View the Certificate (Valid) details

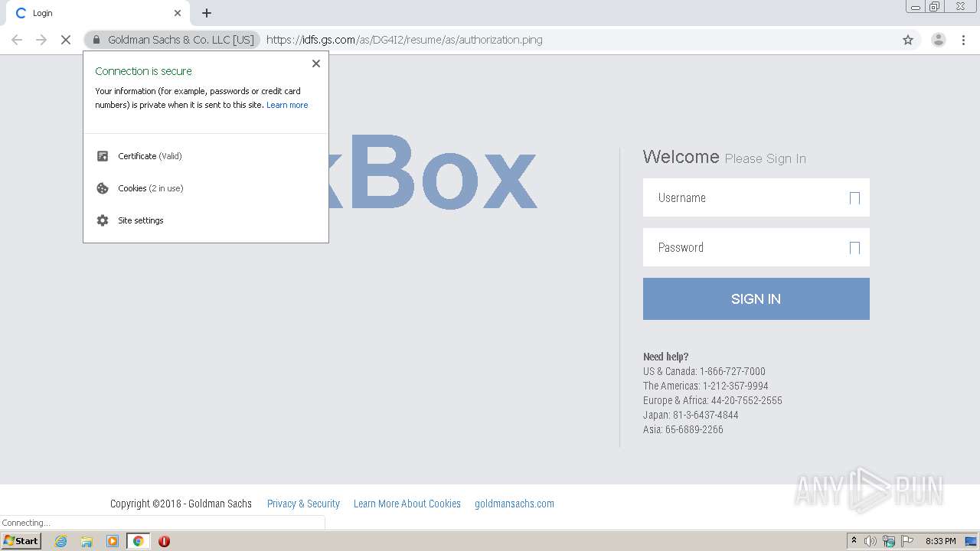206,156
